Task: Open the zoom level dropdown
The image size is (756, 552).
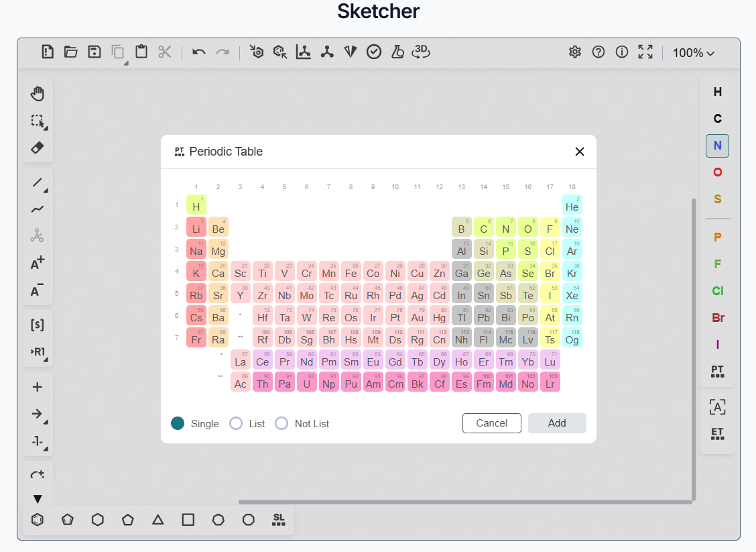Action: 694,52
